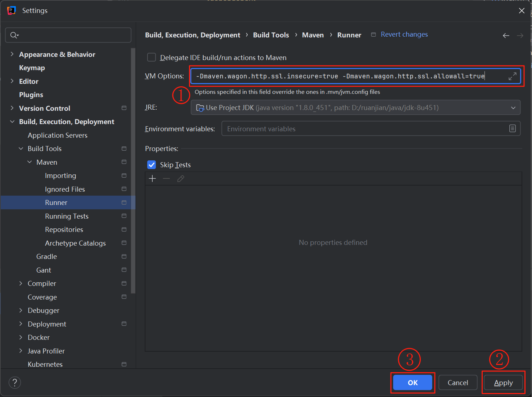The width and height of the screenshot is (532, 397).
Task: Go forward with the right arrow
Action: (x=520, y=36)
